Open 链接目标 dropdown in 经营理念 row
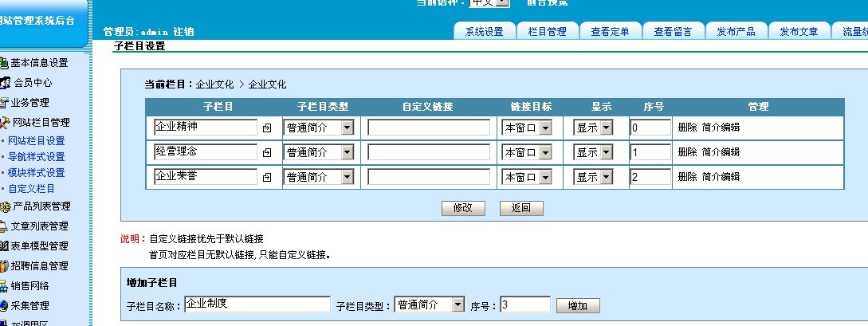The image size is (868, 326). (x=544, y=152)
